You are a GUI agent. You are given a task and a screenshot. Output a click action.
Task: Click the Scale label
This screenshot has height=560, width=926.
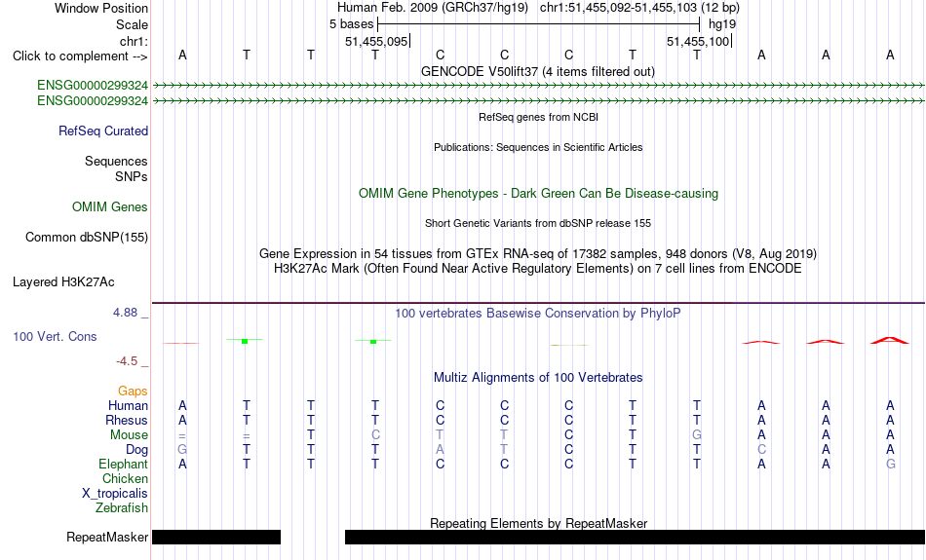click(x=132, y=24)
